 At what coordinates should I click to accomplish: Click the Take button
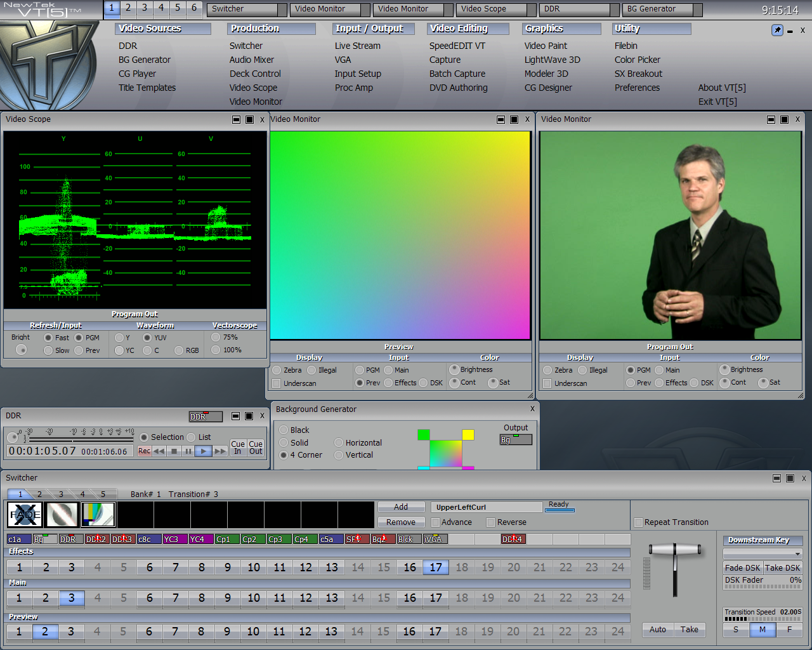pyautogui.click(x=690, y=630)
